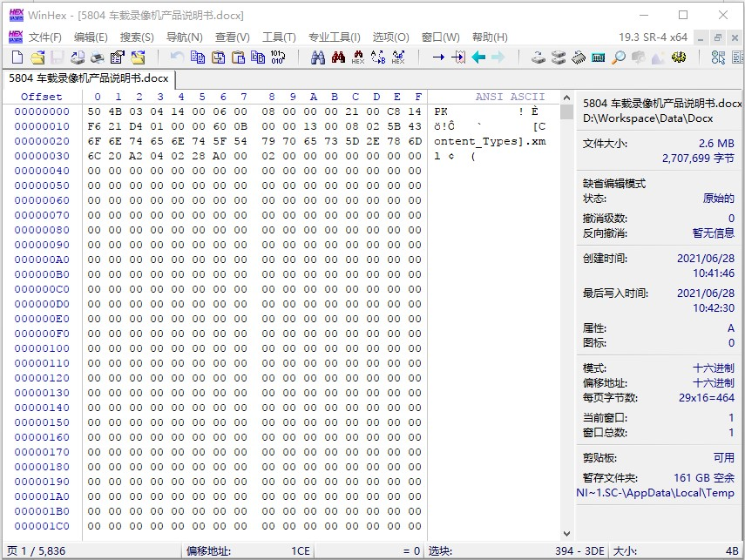Click the Save sectors floppy disk icon
Screen dimensions: 745x560
click(x=57, y=57)
